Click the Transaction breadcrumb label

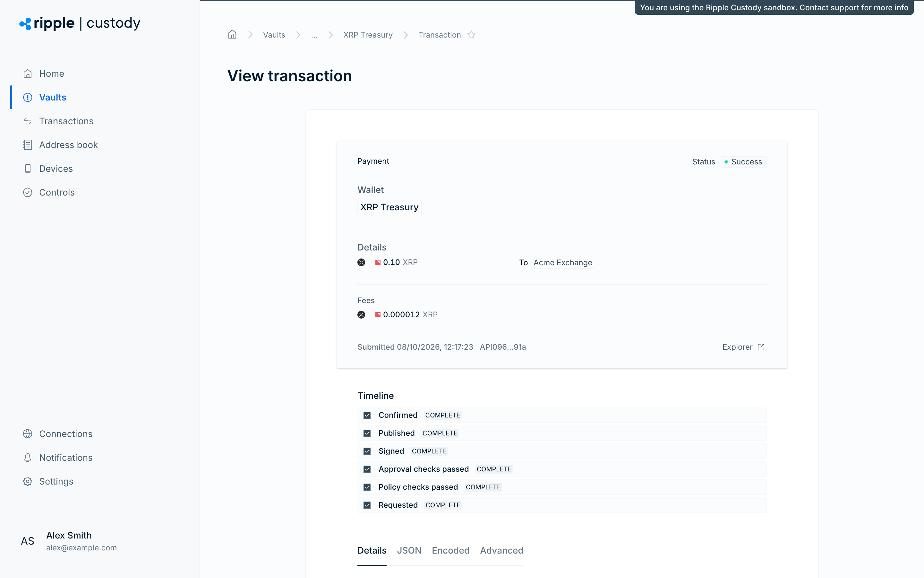440,35
